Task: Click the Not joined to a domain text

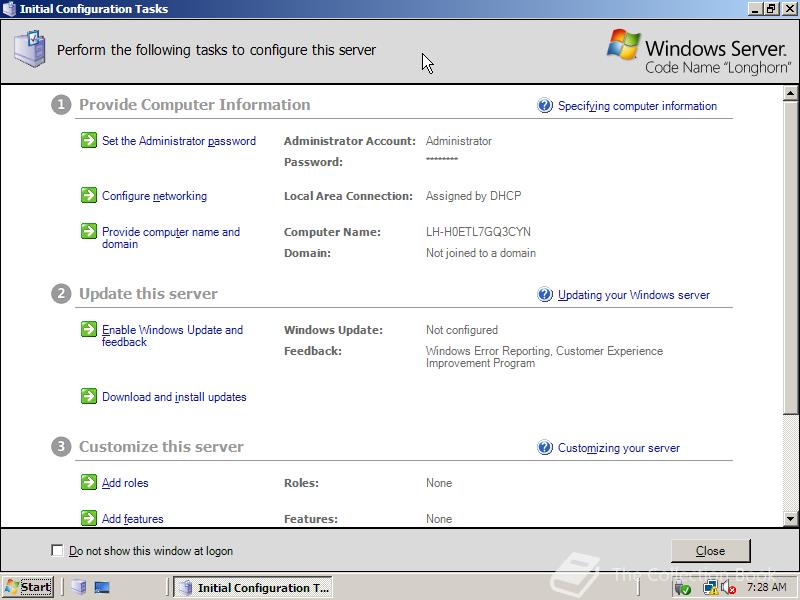Action: click(481, 253)
